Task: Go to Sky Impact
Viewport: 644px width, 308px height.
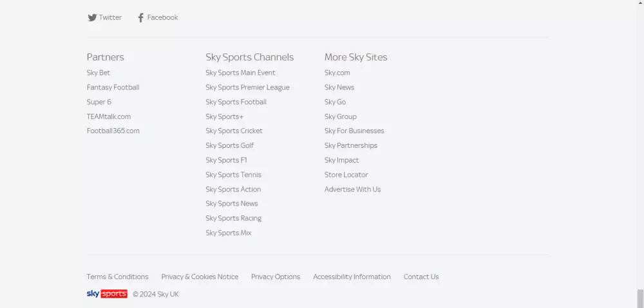Action: coord(342,160)
